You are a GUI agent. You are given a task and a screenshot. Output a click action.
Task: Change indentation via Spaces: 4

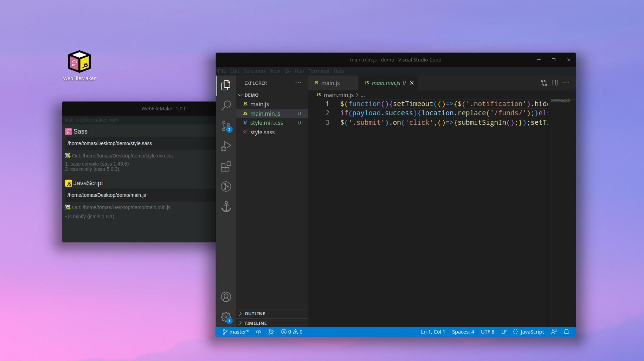[x=463, y=332]
